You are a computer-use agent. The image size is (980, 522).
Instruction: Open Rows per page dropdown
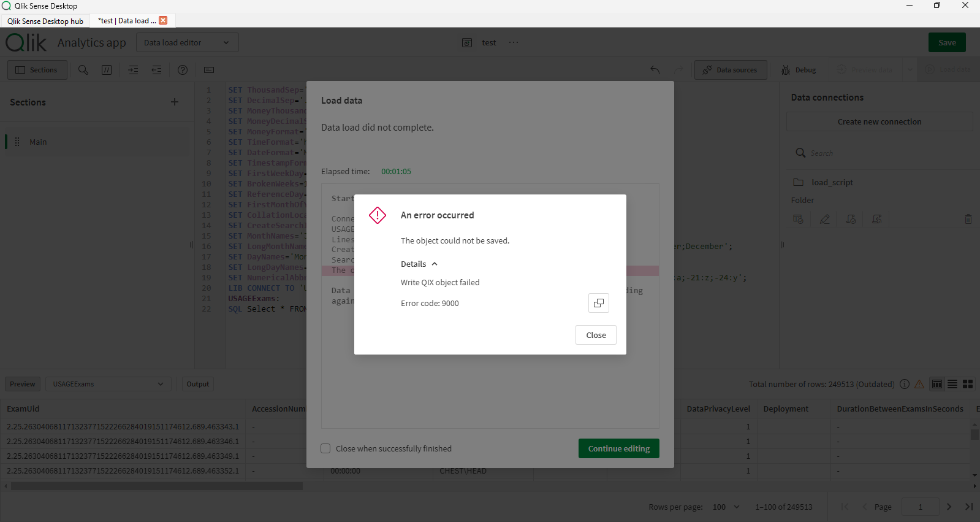pyautogui.click(x=726, y=507)
